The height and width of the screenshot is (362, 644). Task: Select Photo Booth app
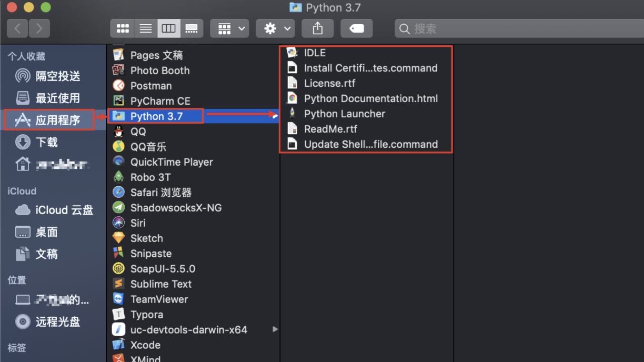pos(194,71)
